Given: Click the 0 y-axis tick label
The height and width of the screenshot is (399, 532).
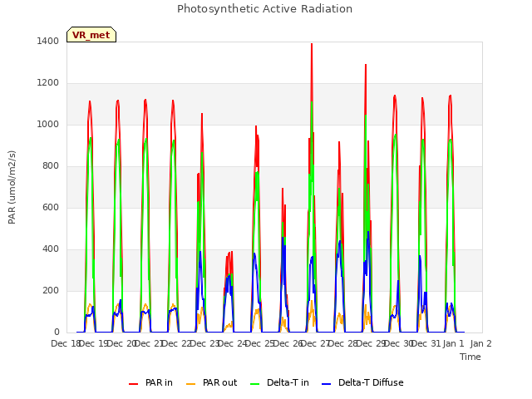Looking at the screenshot, I should click(57, 332).
